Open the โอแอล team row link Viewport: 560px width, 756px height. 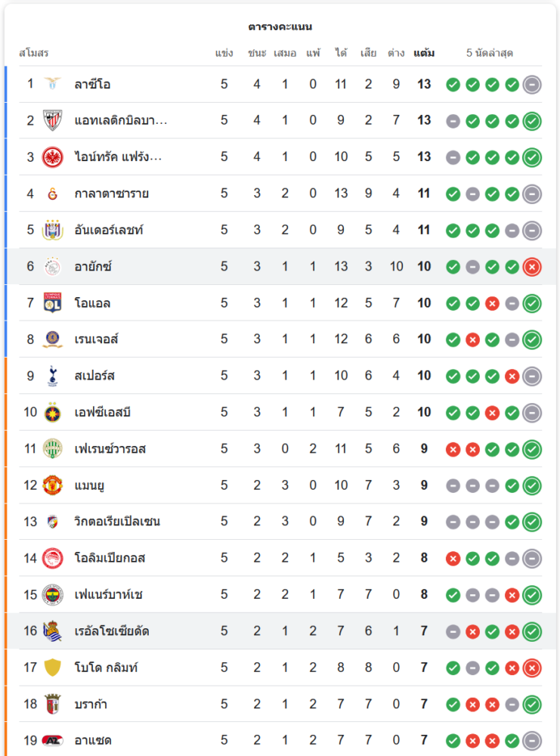click(x=94, y=303)
